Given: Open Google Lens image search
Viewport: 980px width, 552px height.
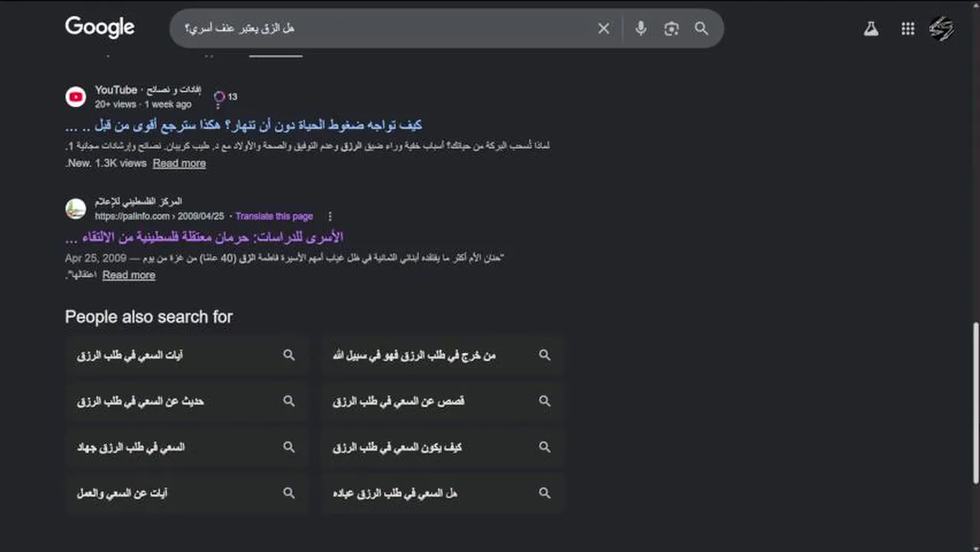Looking at the screenshot, I should tap(671, 28).
